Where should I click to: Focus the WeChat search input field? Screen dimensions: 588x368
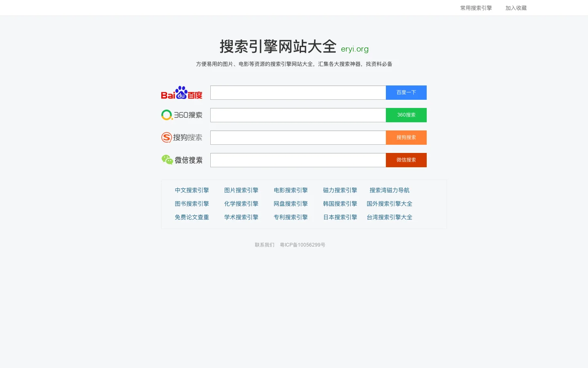click(298, 160)
